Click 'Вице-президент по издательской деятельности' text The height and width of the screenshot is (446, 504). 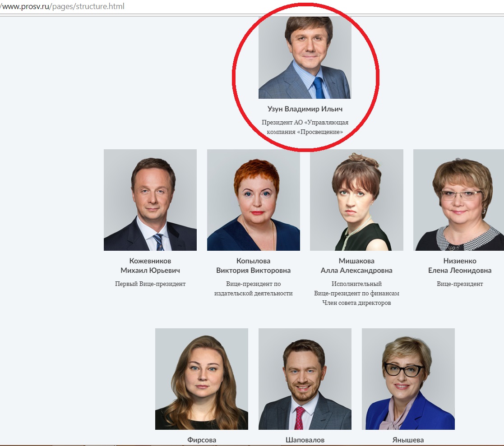click(253, 289)
